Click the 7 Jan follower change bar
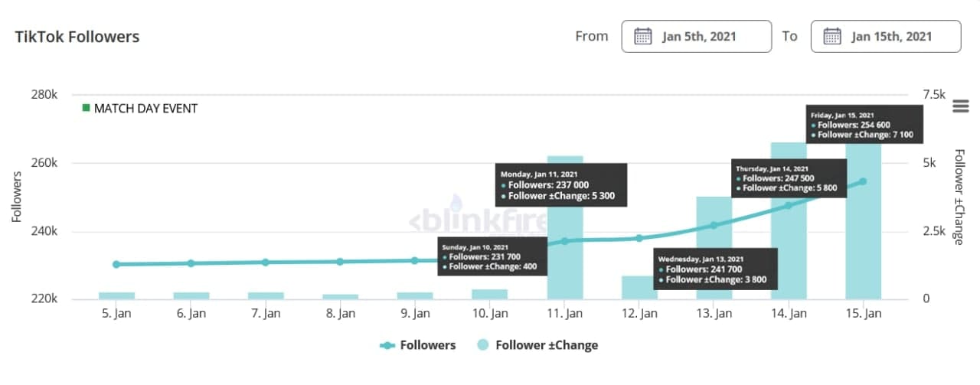This screenshot has height=385, width=980. pos(266,295)
